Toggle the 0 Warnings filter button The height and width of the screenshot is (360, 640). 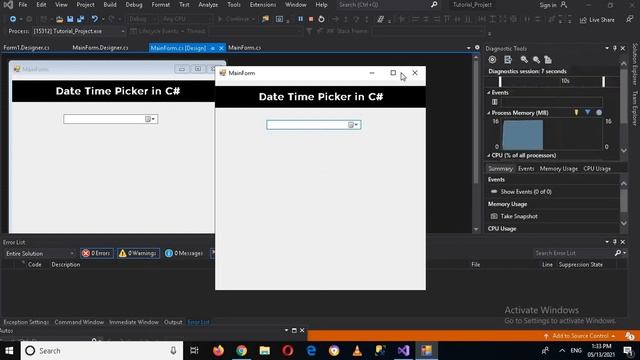coord(138,253)
